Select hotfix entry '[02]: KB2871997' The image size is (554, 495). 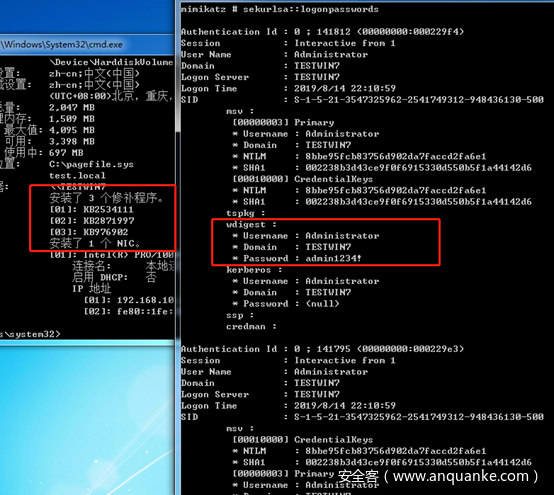[x=91, y=221]
